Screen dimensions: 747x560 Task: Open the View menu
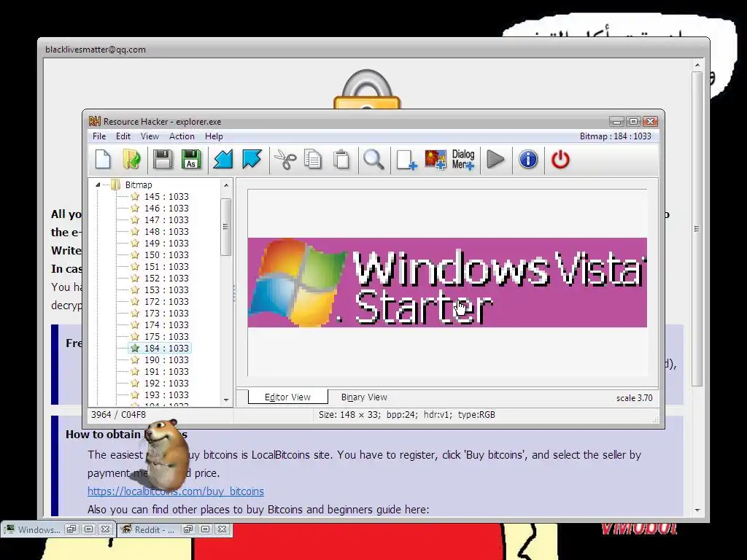[150, 136]
